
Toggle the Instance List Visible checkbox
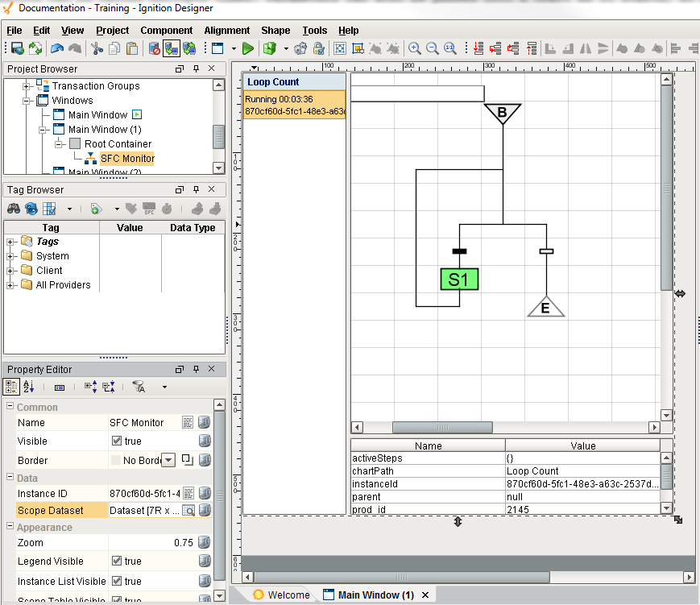click(x=117, y=582)
